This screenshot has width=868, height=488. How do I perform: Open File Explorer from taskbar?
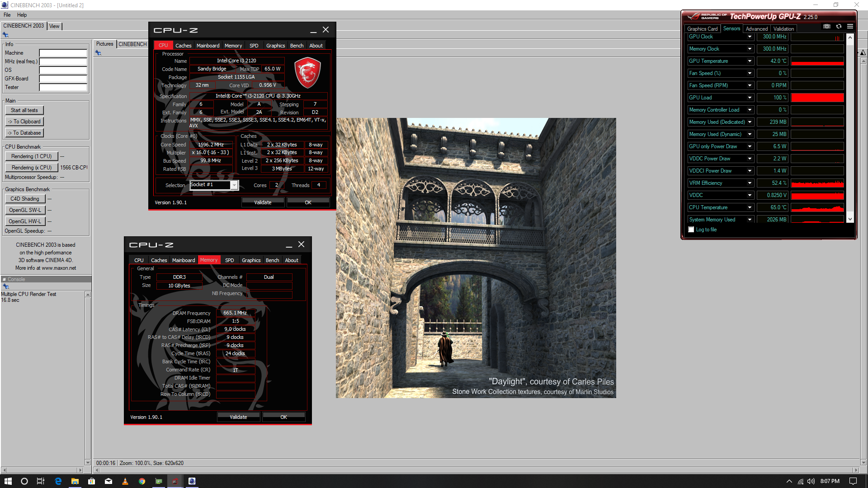75,481
